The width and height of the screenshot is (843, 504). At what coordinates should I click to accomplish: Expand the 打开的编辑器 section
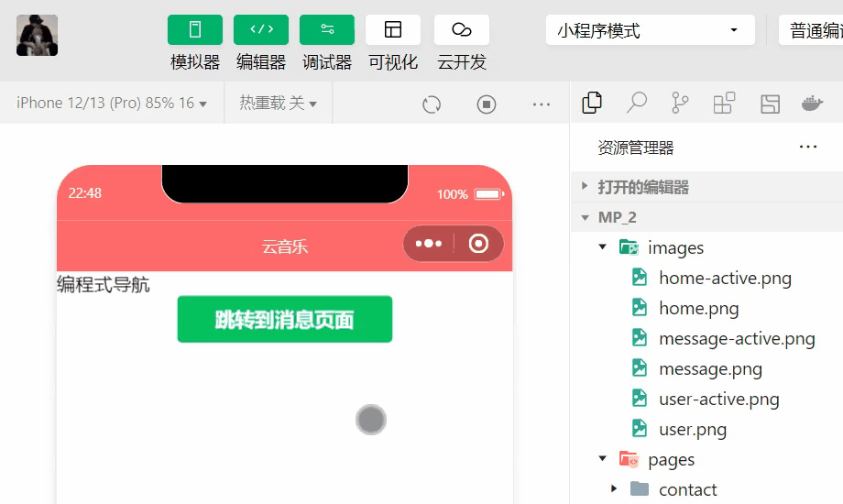707,187
